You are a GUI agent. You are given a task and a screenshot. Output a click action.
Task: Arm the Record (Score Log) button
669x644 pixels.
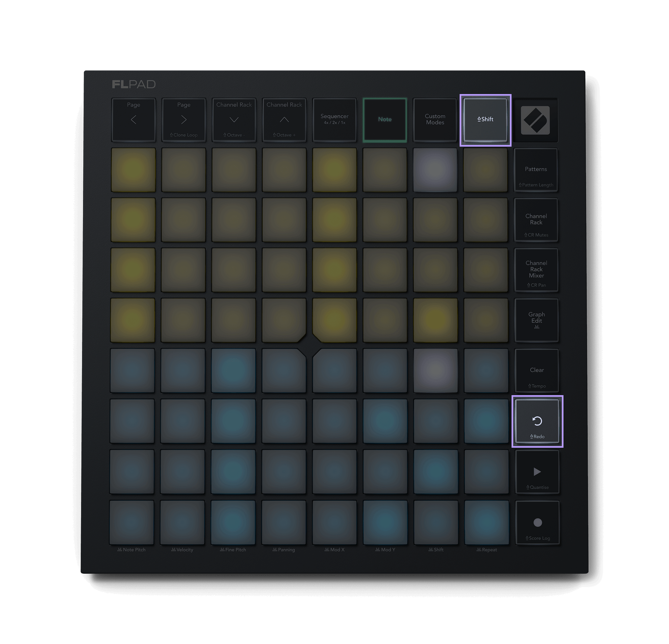coord(538,523)
